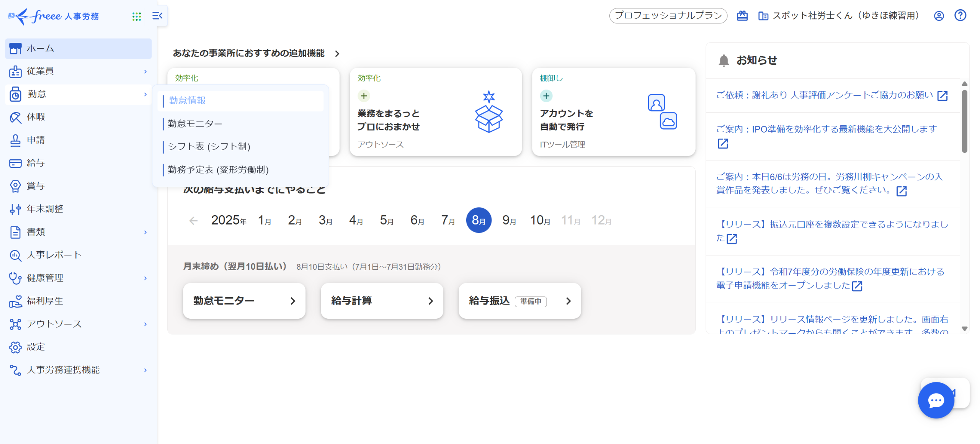Image resolution: width=980 pixels, height=444 pixels.
Task: Open the IPO準備 announcement link
Action: [x=826, y=129]
